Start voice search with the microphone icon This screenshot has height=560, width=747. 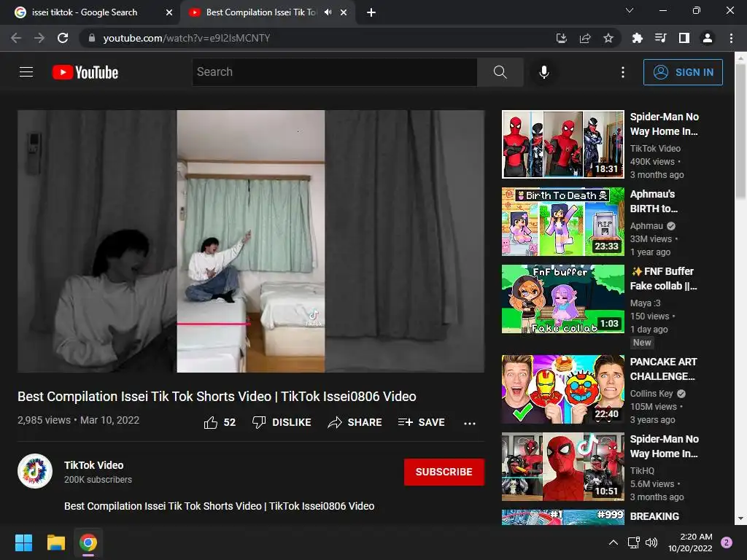tap(544, 72)
